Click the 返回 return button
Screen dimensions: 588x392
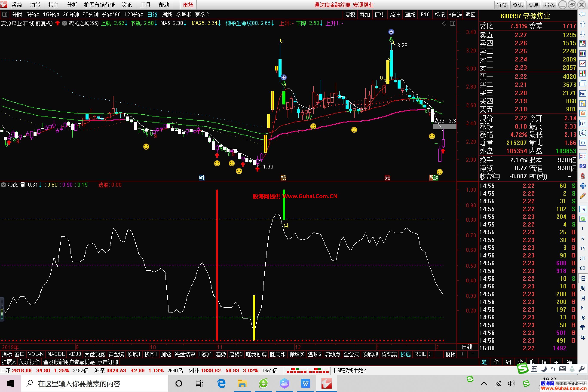click(x=470, y=15)
